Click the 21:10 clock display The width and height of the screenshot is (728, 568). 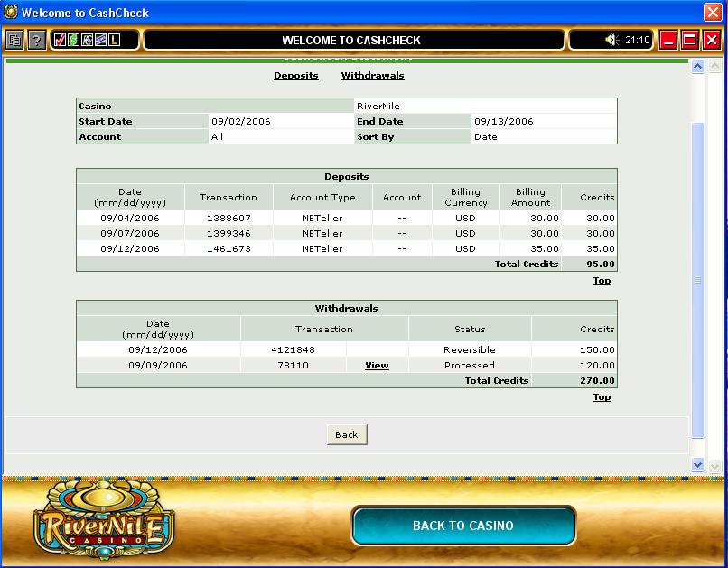[637, 40]
